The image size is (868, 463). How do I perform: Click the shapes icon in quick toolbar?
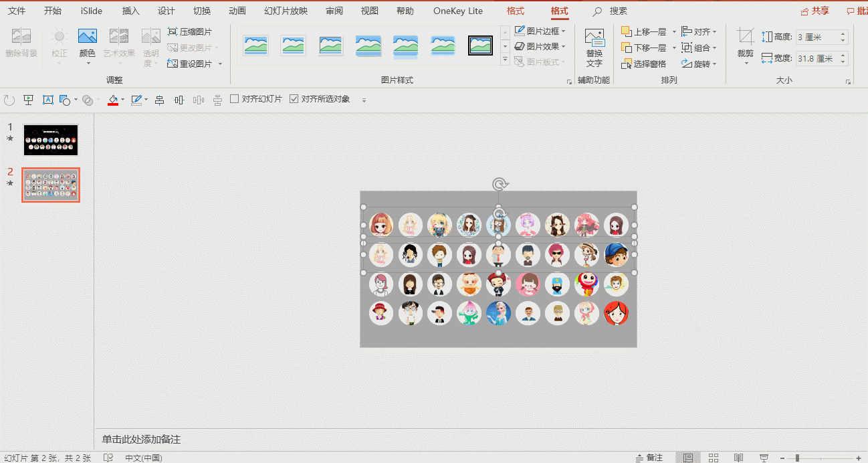(64, 100)
